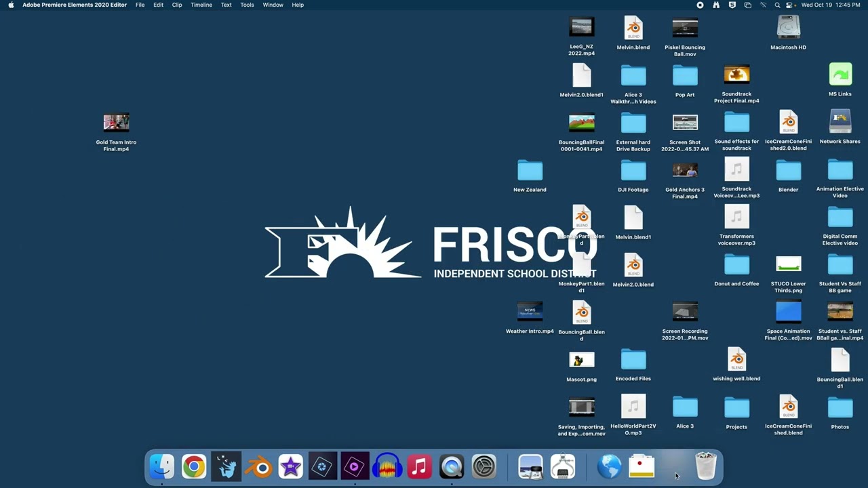The image size is (868, 488).
Task: Select the HelloWorldPart2VO.mp3 audio file
Action: (x=633, y=407)
